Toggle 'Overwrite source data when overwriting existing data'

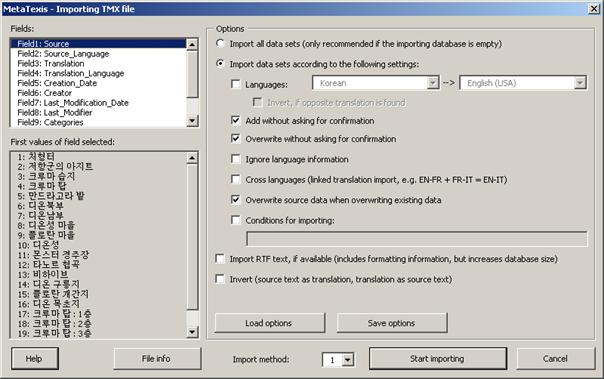(x=235, y=200)
